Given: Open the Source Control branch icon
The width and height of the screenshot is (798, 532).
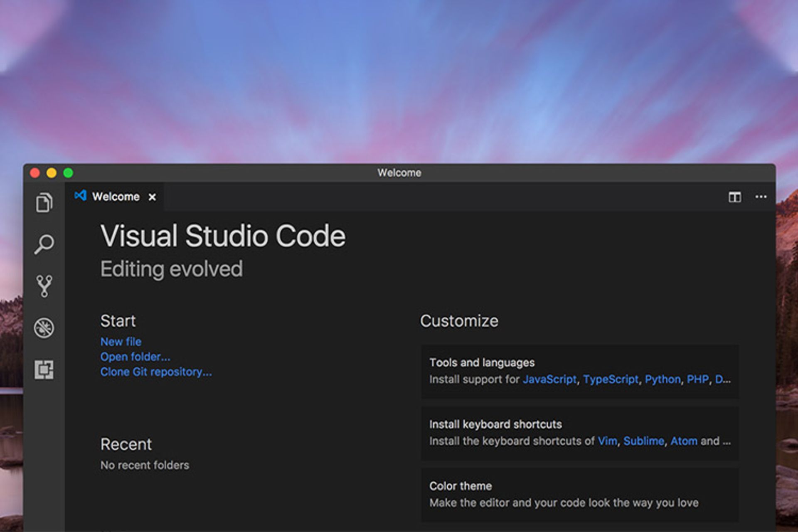Looking at the screenshot, I should tap(44, 286).
